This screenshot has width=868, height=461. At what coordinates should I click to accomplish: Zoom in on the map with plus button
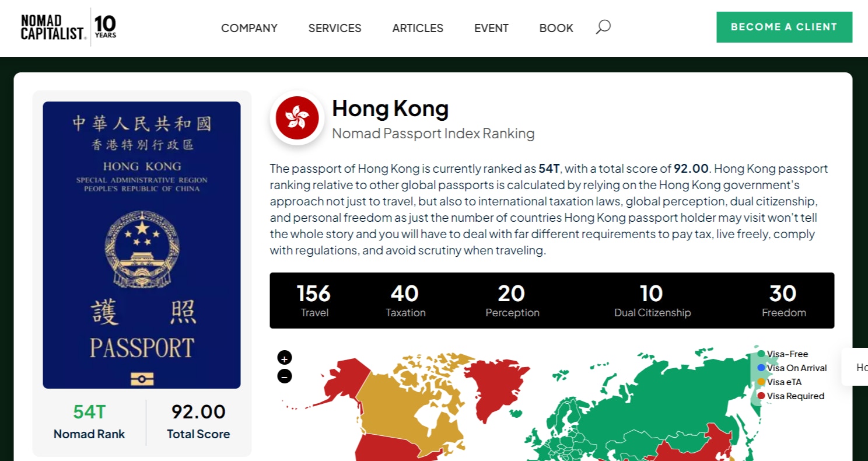[285, 358]
